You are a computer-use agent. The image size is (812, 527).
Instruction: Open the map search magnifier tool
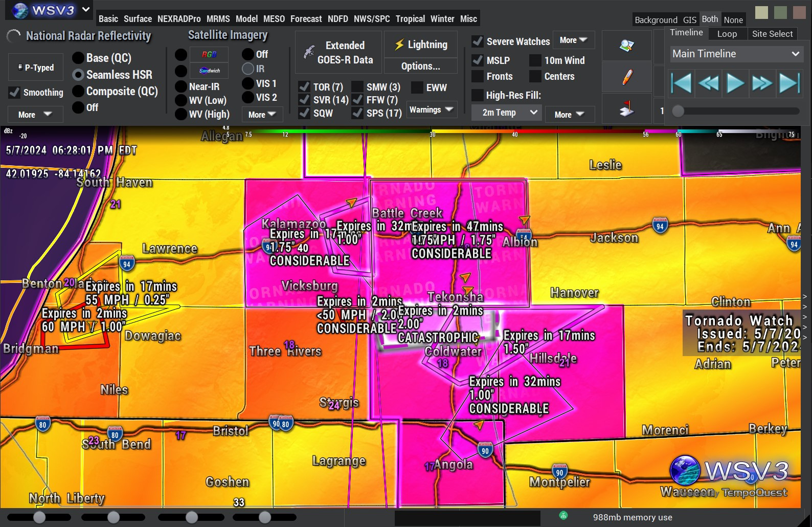point(626,46)
